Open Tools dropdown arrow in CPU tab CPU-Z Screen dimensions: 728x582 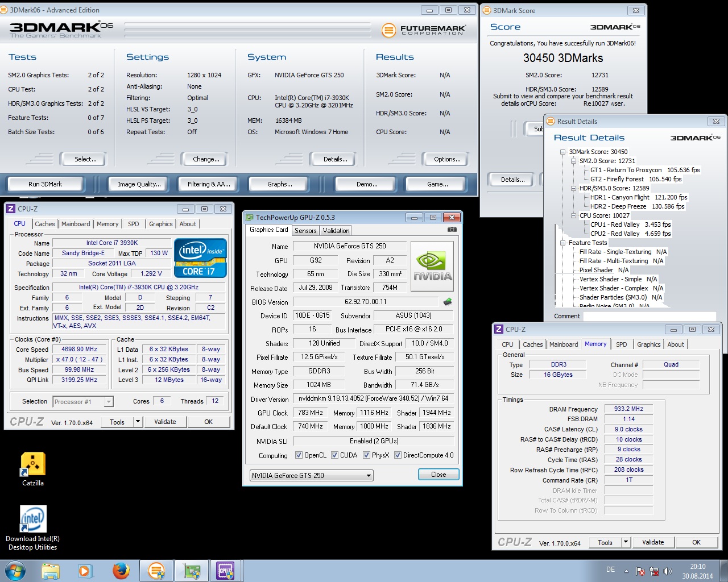(x=138, y=422)
